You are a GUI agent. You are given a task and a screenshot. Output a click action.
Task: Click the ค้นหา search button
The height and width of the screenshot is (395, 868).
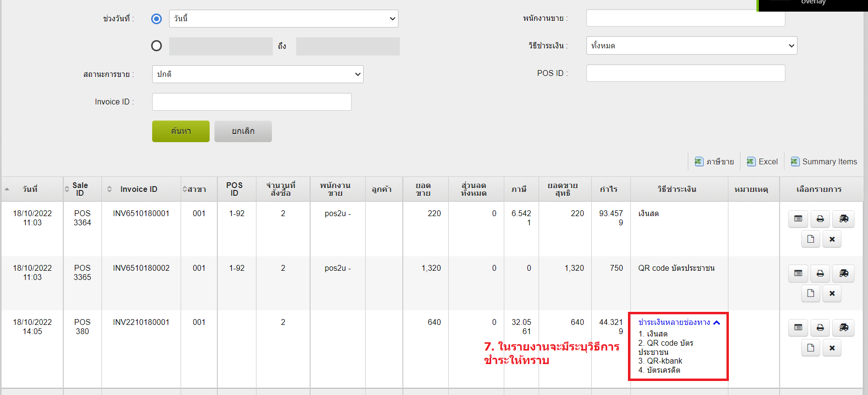(x=181, y=131)
